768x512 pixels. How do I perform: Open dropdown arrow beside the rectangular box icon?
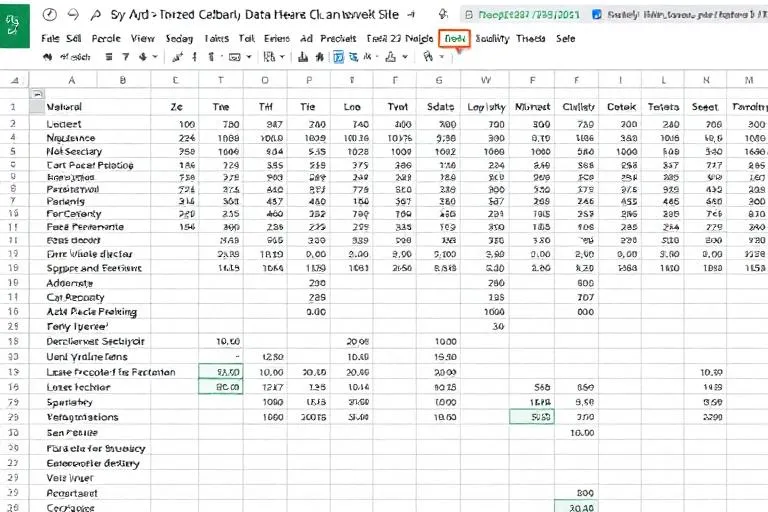click(249, 57)
